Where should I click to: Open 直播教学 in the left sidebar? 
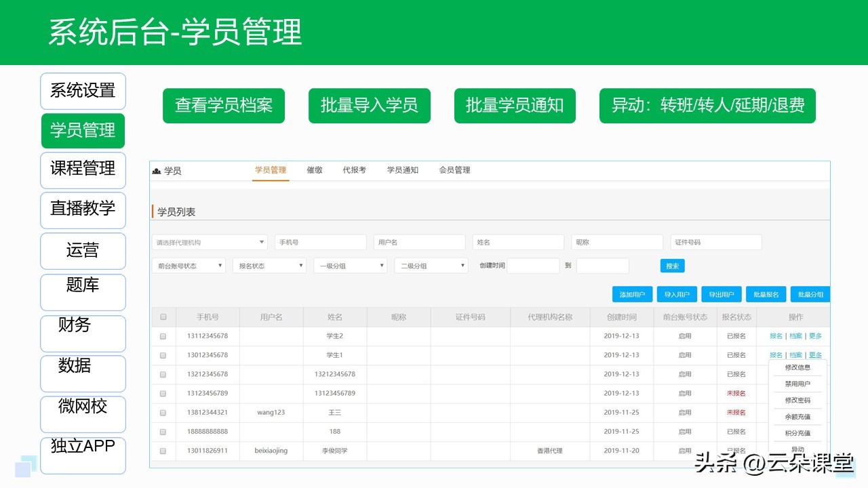(83, 210)
